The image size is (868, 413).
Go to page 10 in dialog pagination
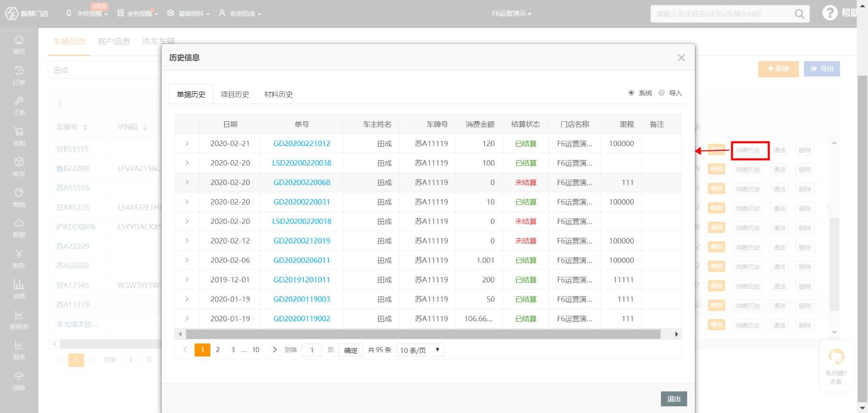(255, 350)
